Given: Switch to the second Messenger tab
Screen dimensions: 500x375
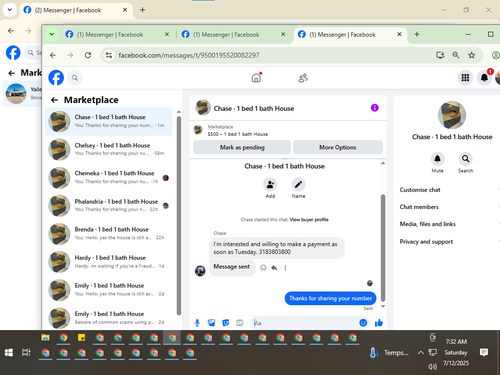Looking at the screenshot, I should [233, 34].
